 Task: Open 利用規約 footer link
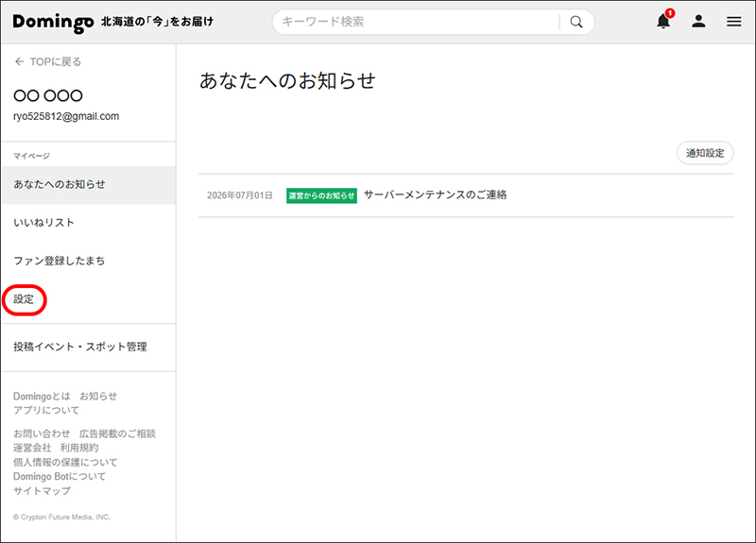pyautogui.click(x=79, y=448)
